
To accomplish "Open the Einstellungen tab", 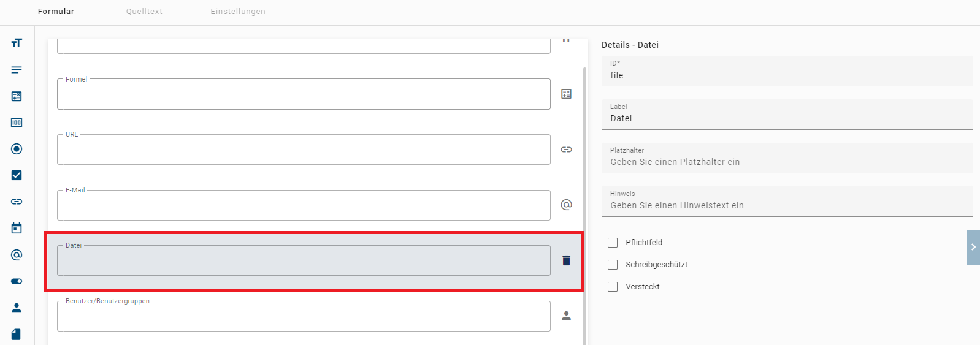I will tap(238, 12).
